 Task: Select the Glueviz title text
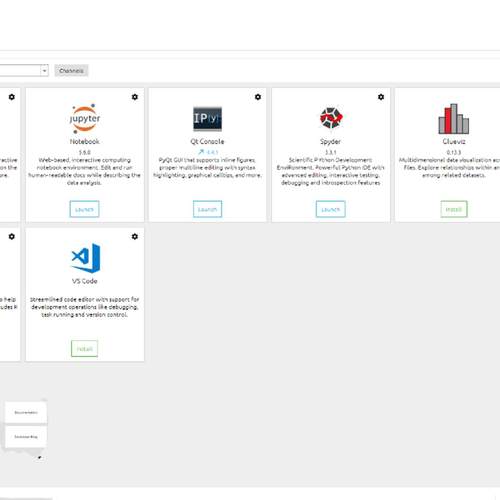454,142
